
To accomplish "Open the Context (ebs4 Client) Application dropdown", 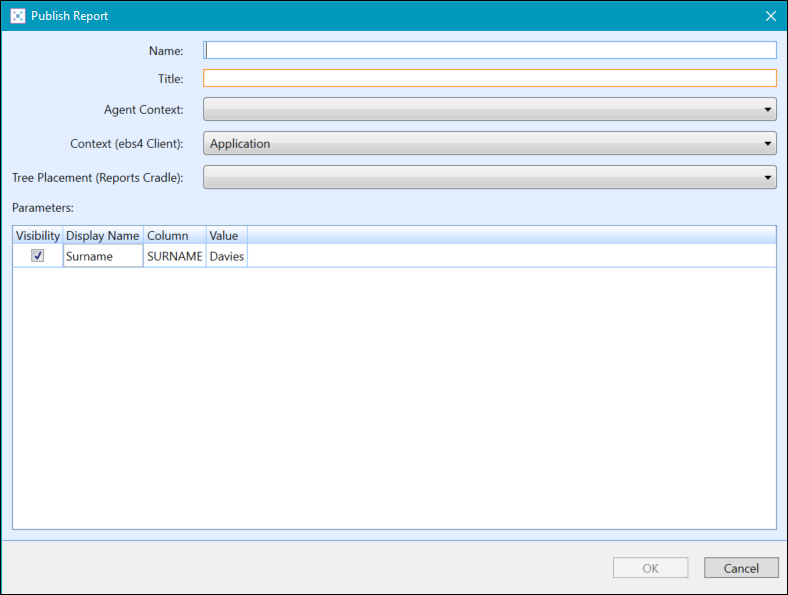I will [x=490, y=144].
